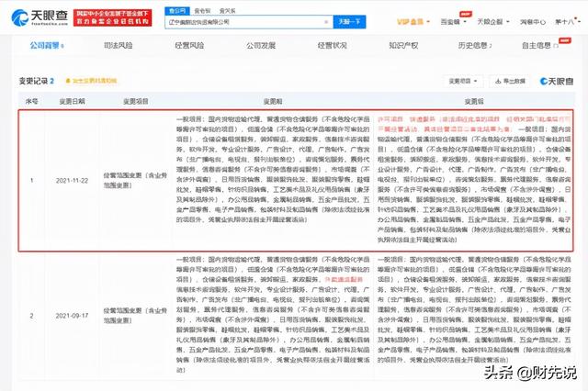Open the 消息中心 message center
This screenshot has width=588, height=391.
tap(533, 22)
